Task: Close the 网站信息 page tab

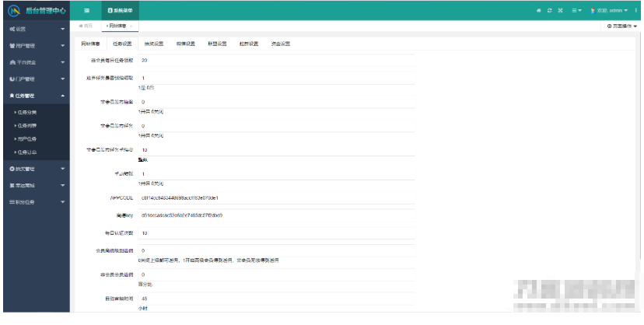Action: click(x=131, y=26)
